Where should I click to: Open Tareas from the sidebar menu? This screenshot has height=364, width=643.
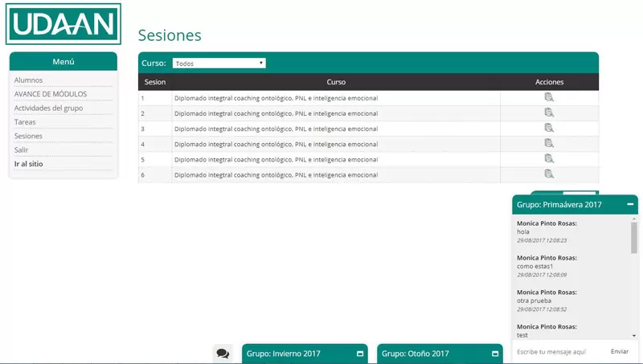25,122
